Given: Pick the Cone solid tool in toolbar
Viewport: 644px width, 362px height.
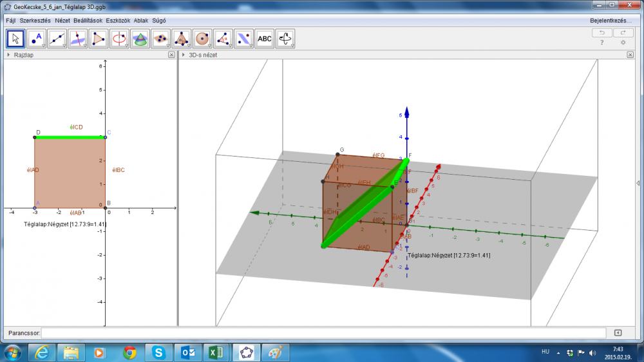Looking at the screenshot, I should 140,39.
